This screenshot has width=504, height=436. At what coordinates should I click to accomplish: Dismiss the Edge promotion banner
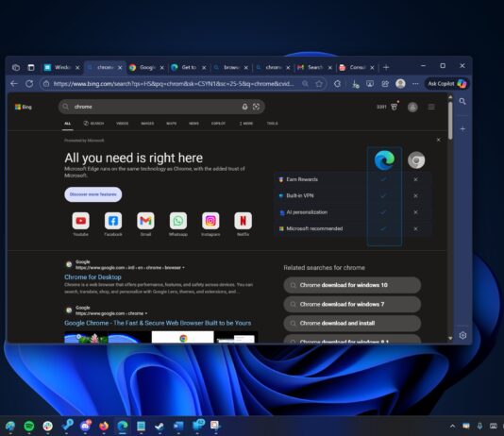point(439,140)
